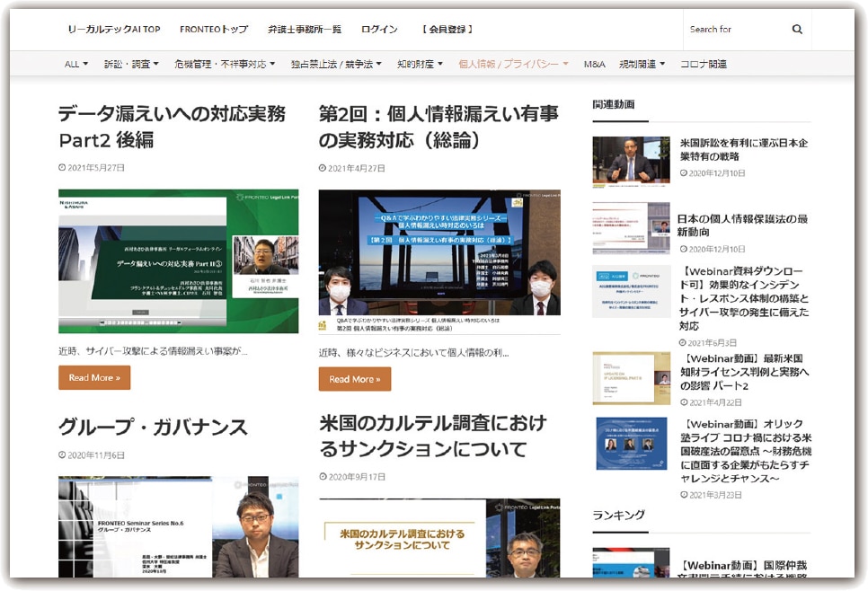Click thumbnail for オリック塾ライブ webinar

click(x=631, y=444)
